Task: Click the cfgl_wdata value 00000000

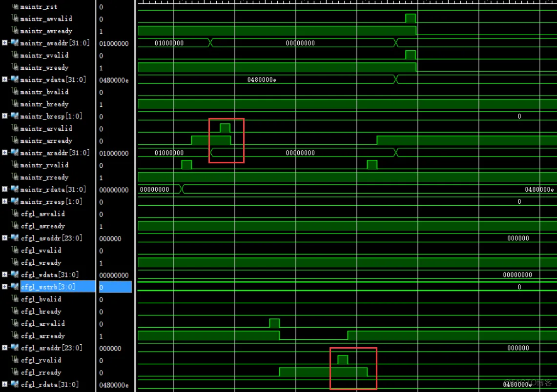Action: (114, 275)
